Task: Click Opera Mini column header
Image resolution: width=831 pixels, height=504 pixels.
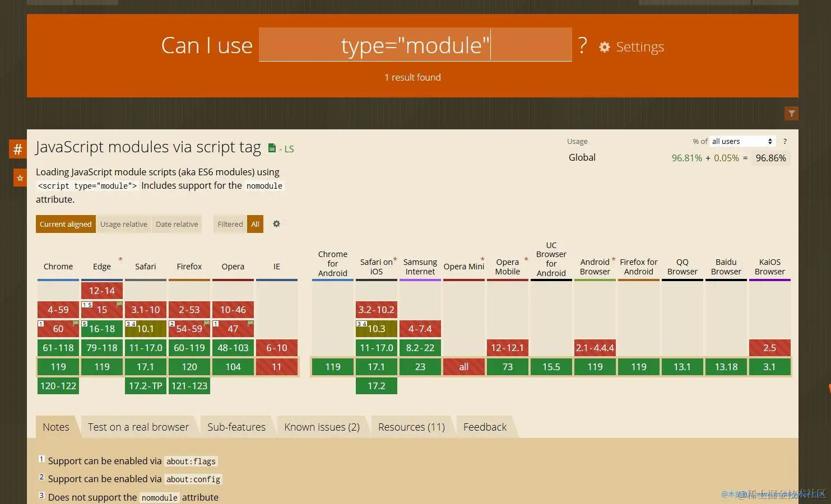Action: pos(464,267)
